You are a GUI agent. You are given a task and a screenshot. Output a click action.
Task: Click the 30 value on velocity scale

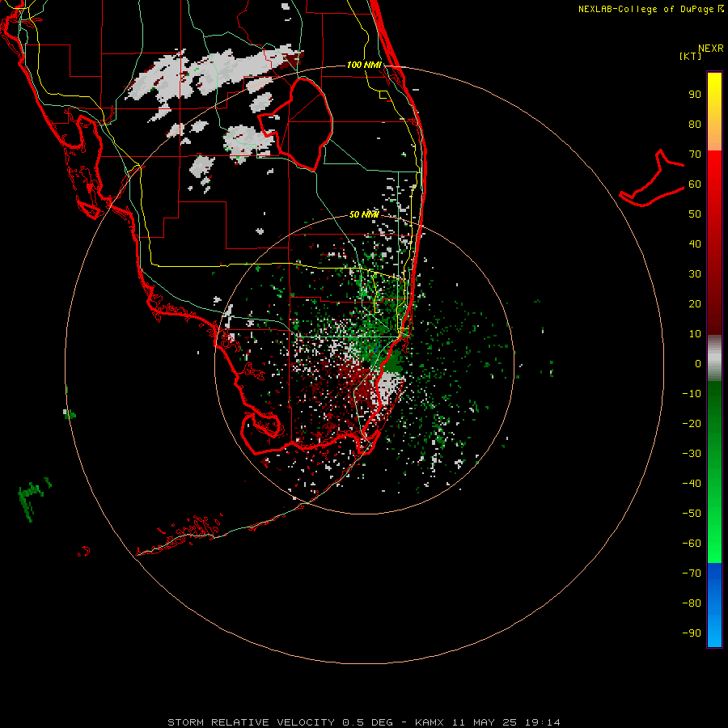pos(695,274)
